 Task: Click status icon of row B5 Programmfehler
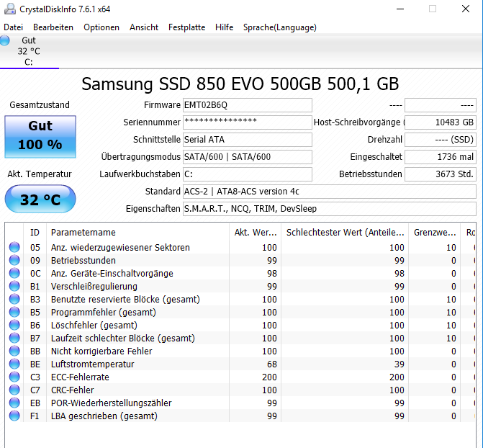(x=14, y=312)
